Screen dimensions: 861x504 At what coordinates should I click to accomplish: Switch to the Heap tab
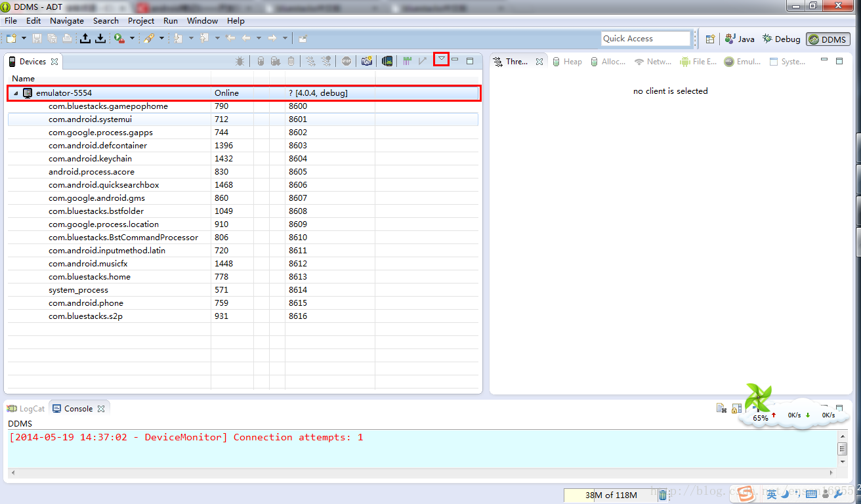pyautogui.click(x=566, y=62)
